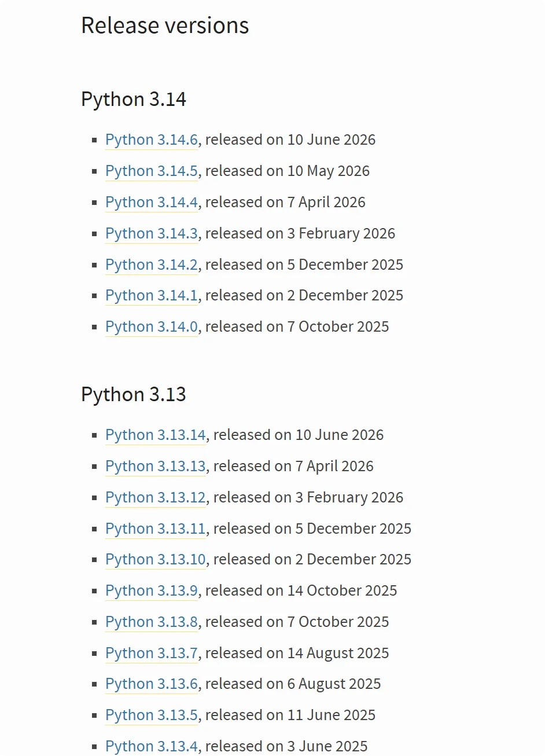Open the Python 3.13.9 release link

[x=152, y=591]
